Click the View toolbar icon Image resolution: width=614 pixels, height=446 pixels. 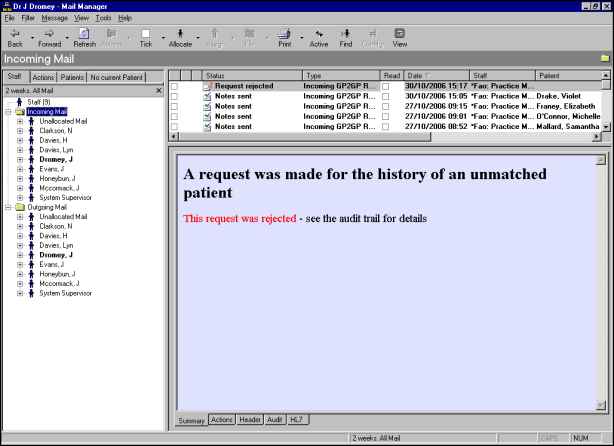400,34
